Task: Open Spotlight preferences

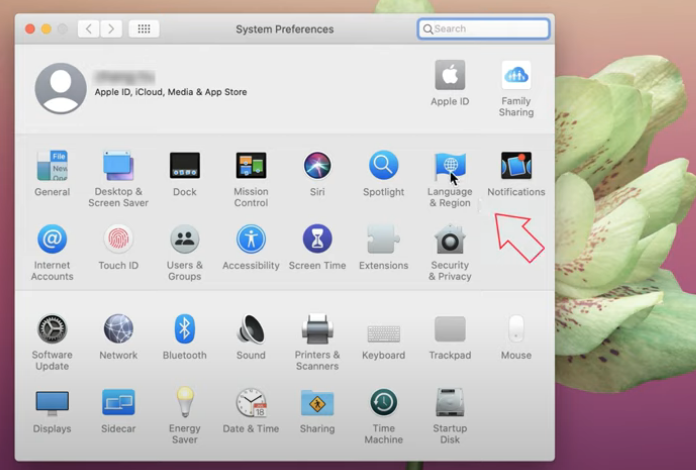Action: pos(383,166)
